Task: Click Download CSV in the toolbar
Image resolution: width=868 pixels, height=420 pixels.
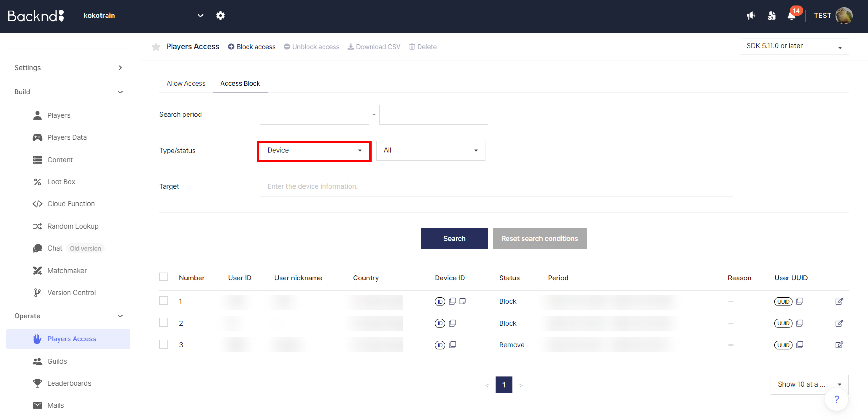Action: pyautogui.click(x=374, y=47)
